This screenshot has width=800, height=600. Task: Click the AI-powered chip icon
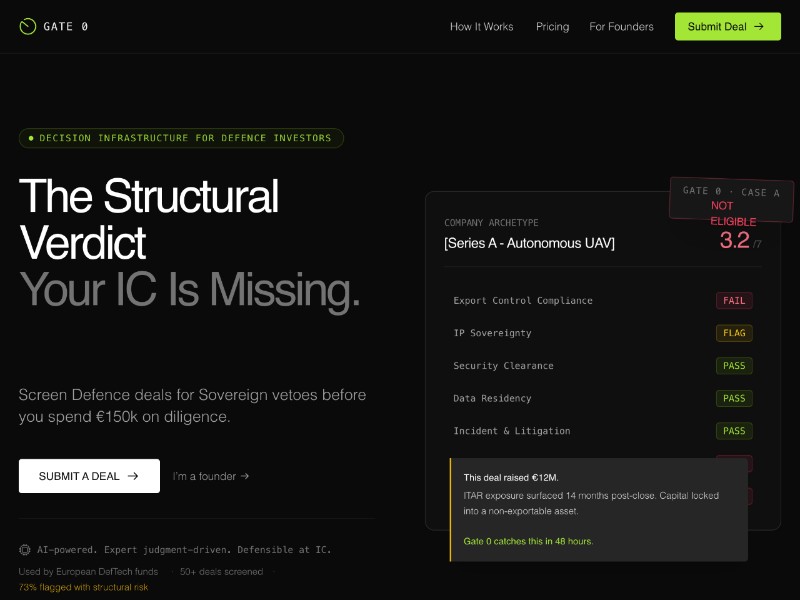pyautogui.click(x=25, y=549)
